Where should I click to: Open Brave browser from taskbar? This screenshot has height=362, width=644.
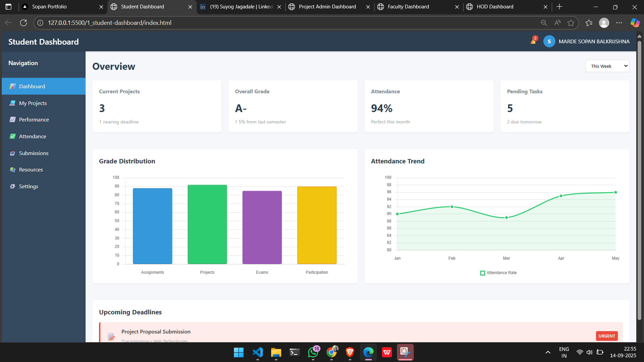pyautogui.click(x=350, y=352)
